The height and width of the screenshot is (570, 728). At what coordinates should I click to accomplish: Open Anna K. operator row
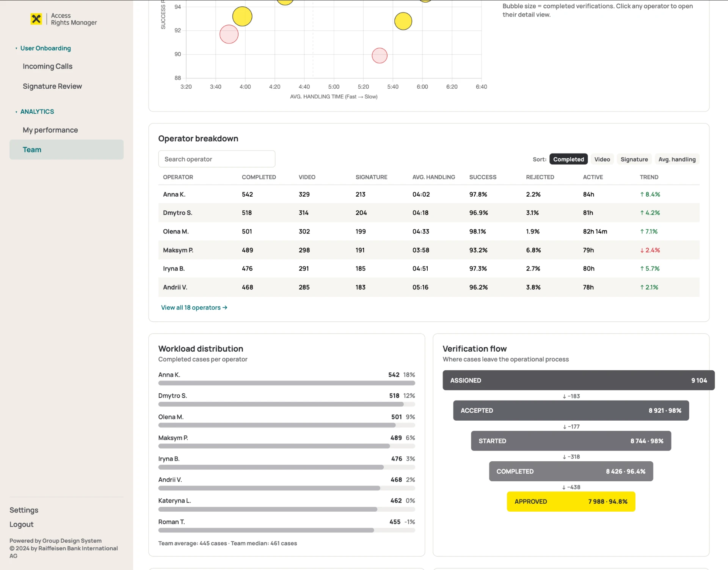429,194
